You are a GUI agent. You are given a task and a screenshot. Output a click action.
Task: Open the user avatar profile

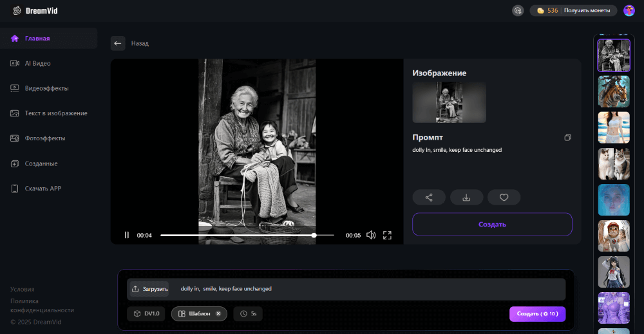tap(629, 10)
